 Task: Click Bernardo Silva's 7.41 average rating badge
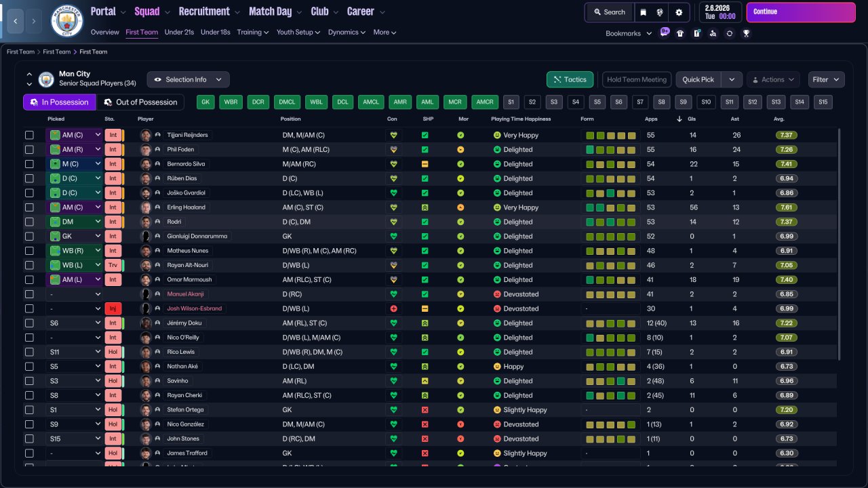[787, 164]
